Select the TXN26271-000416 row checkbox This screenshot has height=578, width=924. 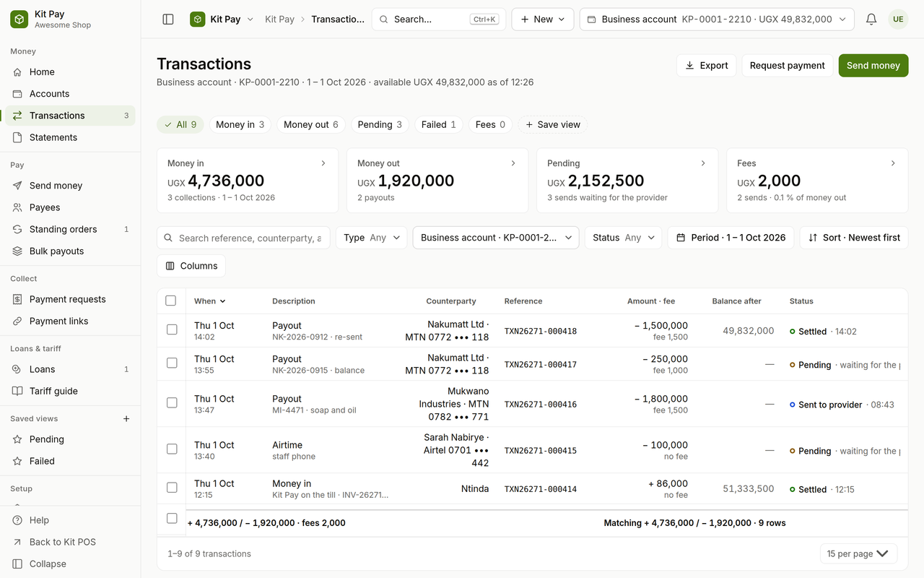click(172, 403)
